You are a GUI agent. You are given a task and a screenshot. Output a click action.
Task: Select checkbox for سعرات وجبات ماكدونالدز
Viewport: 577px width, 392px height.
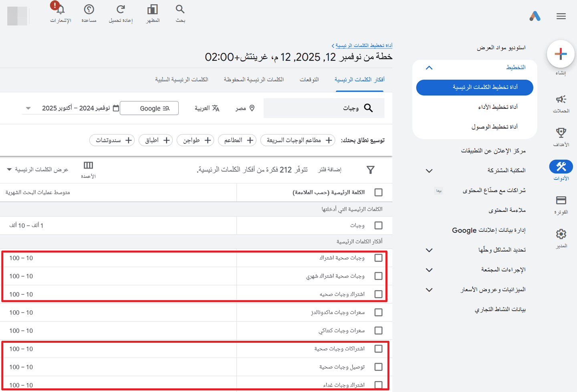pyautogui.click(x=378, y=312)
